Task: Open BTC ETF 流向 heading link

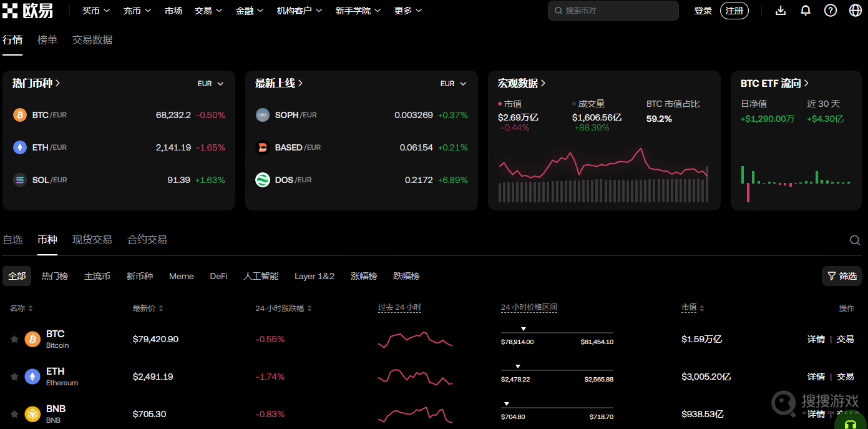Action: (x=775, y=83)
